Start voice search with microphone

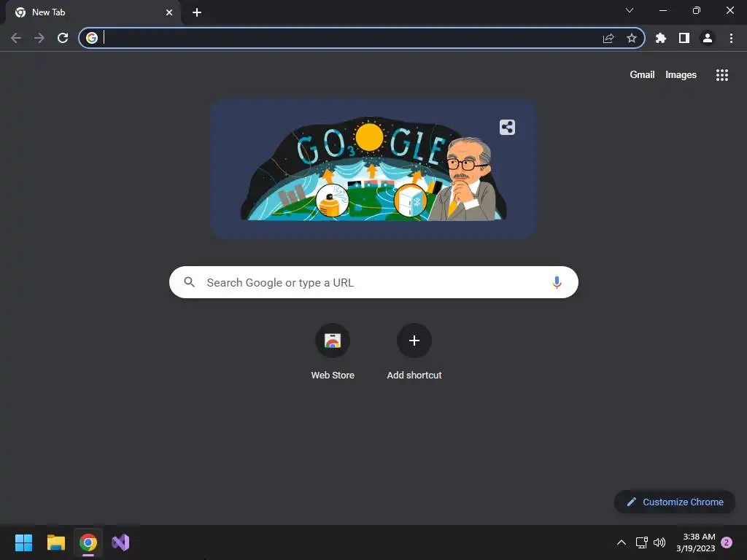click(x=557, y=282)
